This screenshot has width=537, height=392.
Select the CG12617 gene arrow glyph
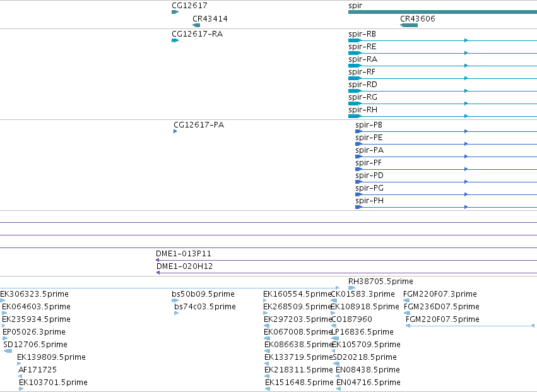(175, 12)
